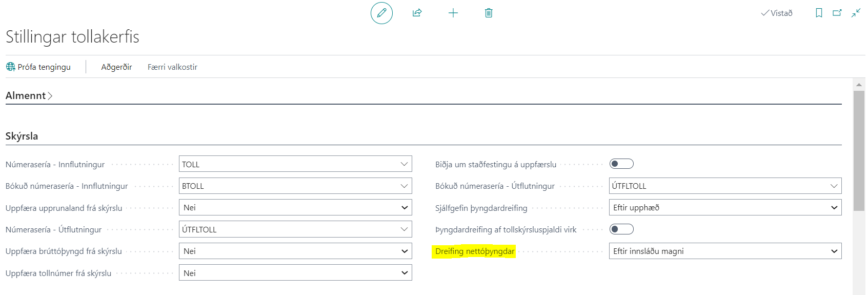Enable Þyngdardreifing af tollskýrsluspjaldi virk toggle
The image size is (868, 295).
tap(621, 229)
